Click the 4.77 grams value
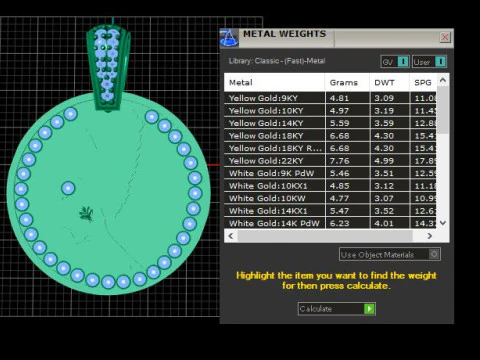The width and height of the screenshot is (480, 360). coord(339,198)
